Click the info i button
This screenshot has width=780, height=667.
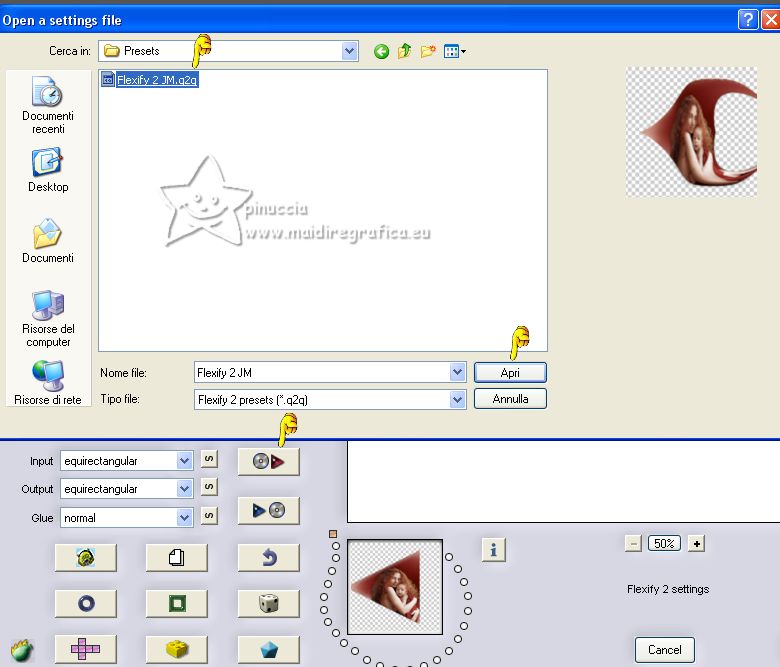tap(493, 550)
